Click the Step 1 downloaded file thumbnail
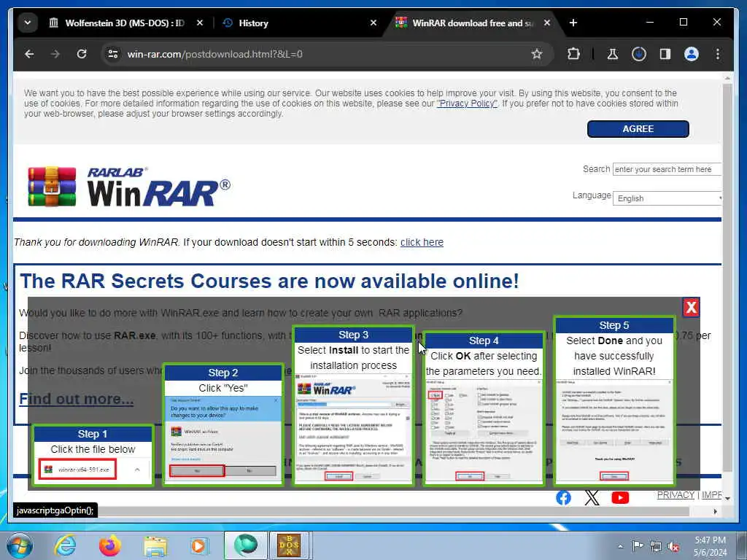The height and width of the screenshot is (560, 747). click(x=77, y=469)
